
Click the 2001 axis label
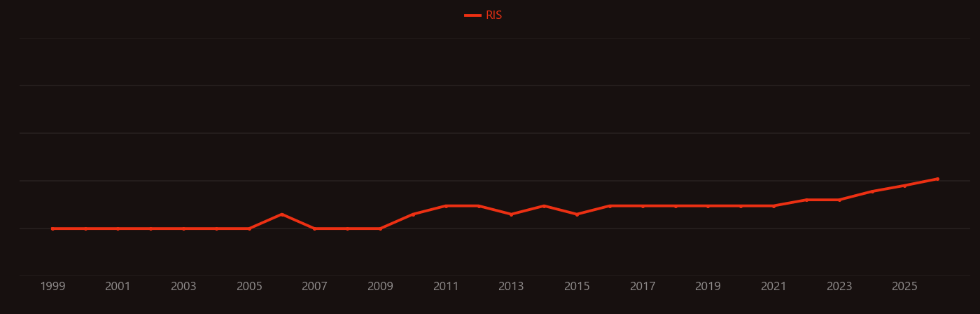point(118,286)
